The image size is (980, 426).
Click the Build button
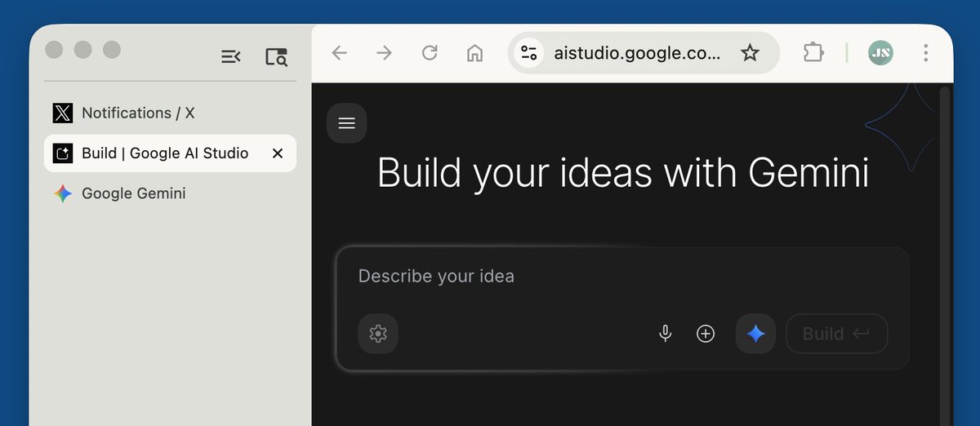click(x=837, y=334)
